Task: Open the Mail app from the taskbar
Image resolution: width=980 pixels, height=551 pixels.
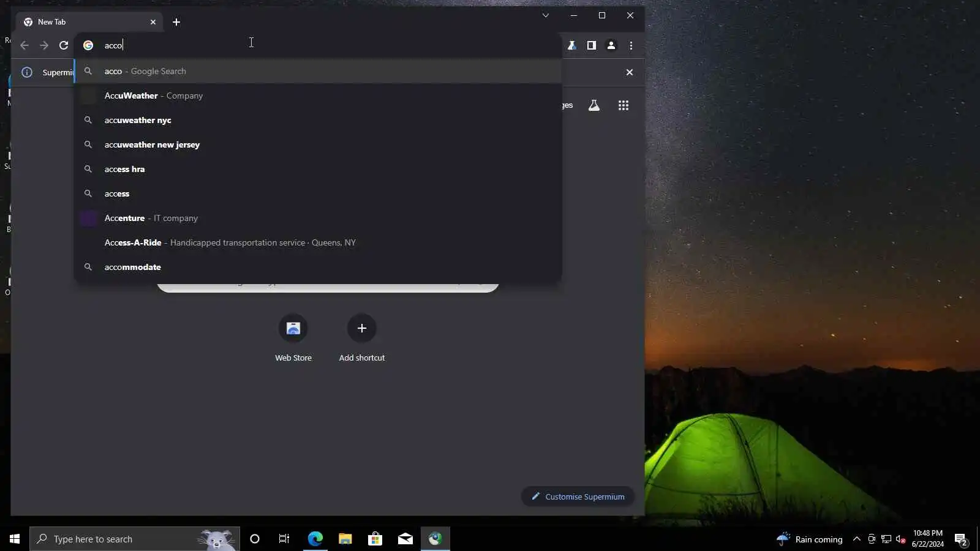Action: (405, 539)
